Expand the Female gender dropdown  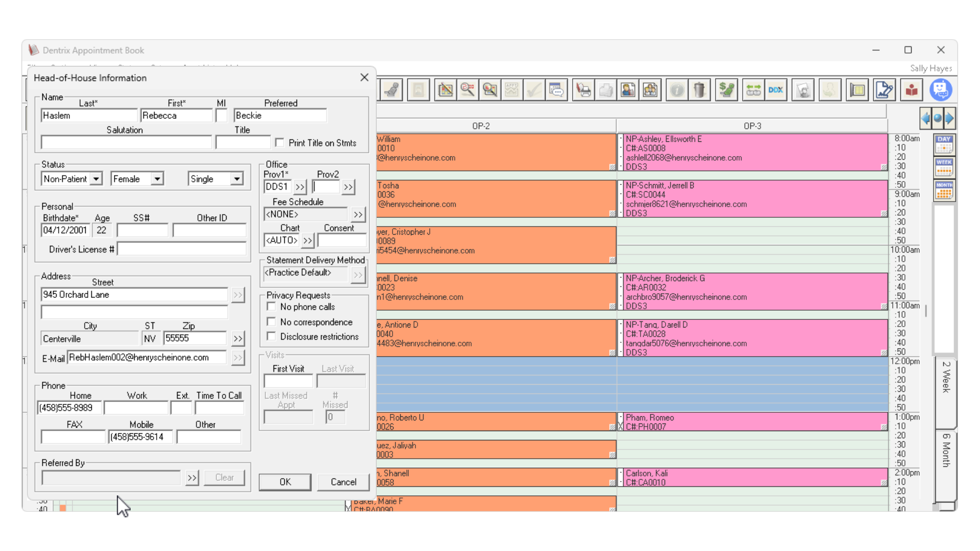(157, 179)
